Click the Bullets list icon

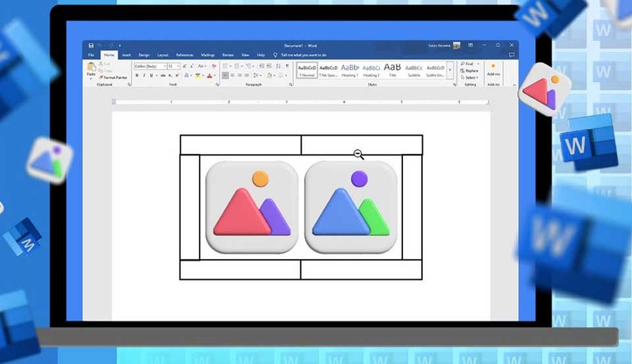tap(225, 66)
